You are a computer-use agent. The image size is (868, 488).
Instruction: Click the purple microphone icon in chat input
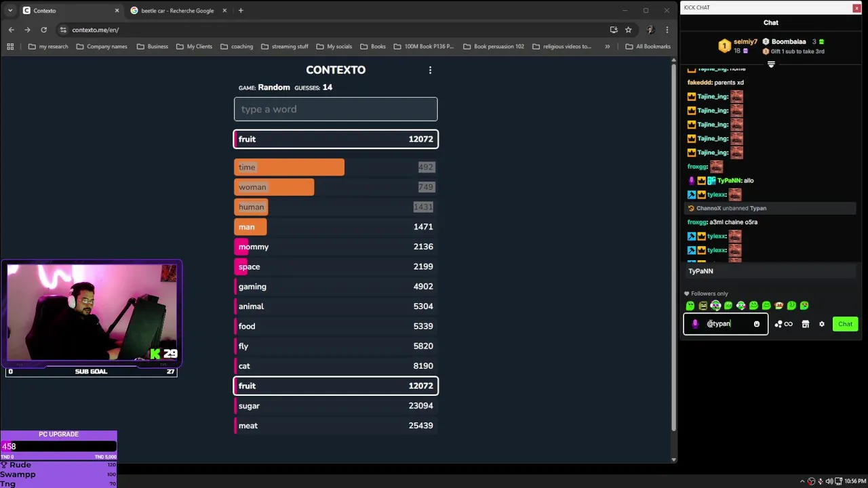pyautogui.click(x=694, y=324)
